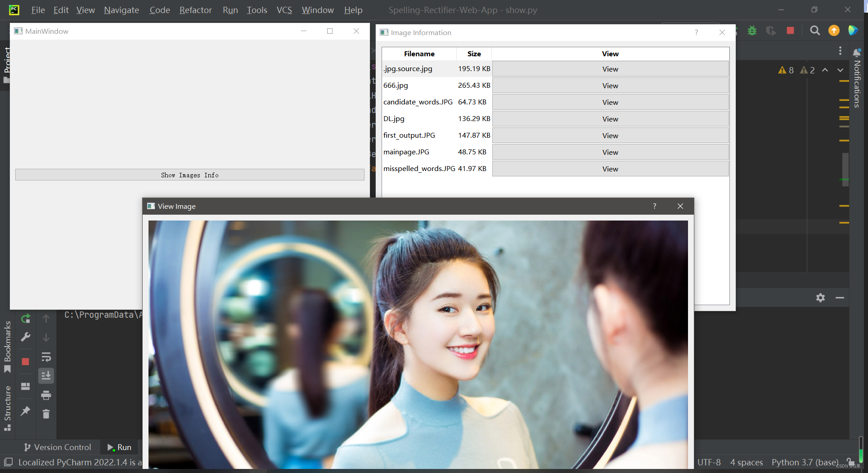Select the mainpage.JPG filename cell
The image size is (868, 473).
[419, 152]
